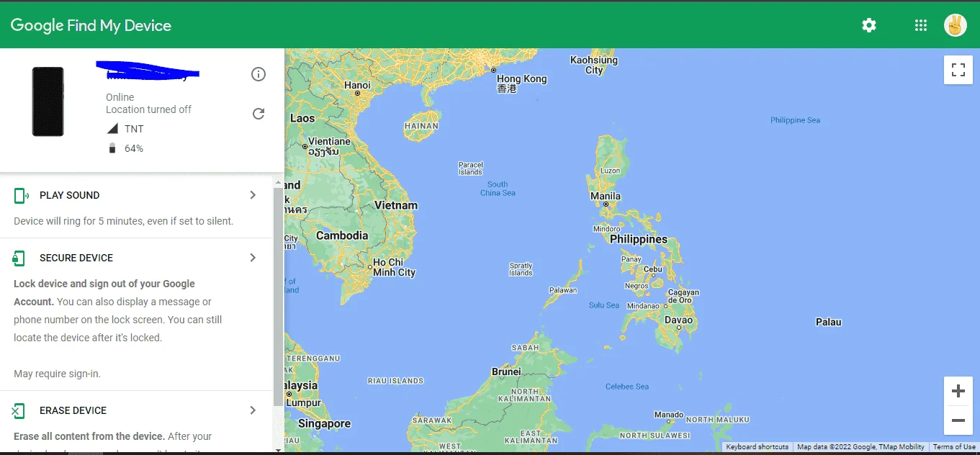Click the Erase Device icon
This screenshot has height=455, width=980.
click(19, 410)
